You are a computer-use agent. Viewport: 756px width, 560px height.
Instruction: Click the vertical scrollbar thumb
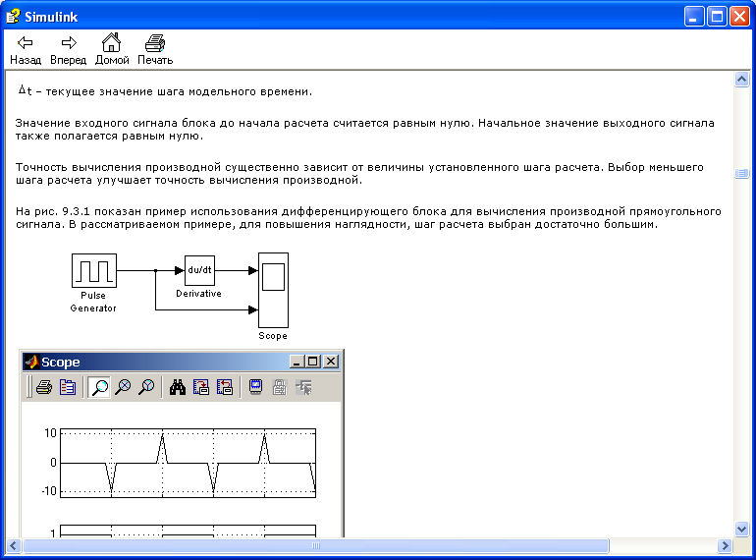[x=741, y=173]
